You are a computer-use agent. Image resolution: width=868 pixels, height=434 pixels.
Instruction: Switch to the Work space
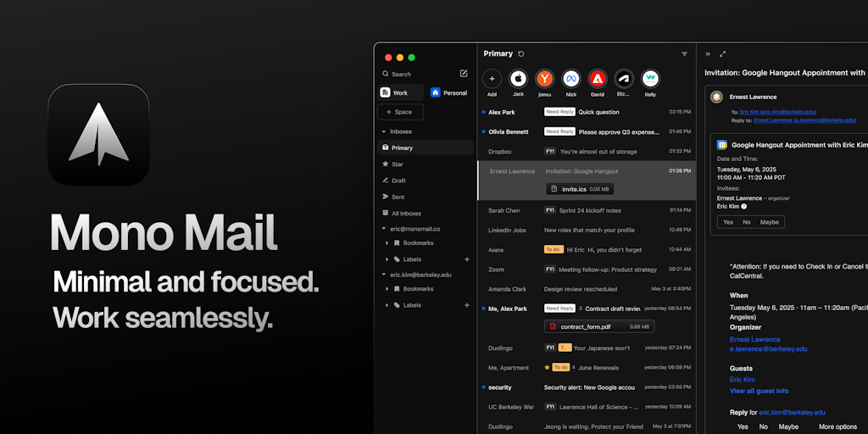[x=401, y=92]
